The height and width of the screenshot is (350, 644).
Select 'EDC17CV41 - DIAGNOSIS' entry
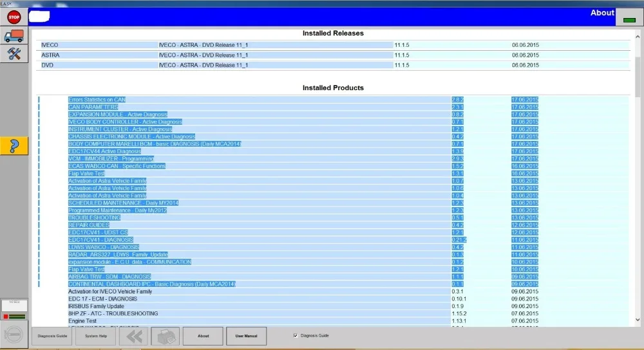pyautogui.click(x=100, y=240)
